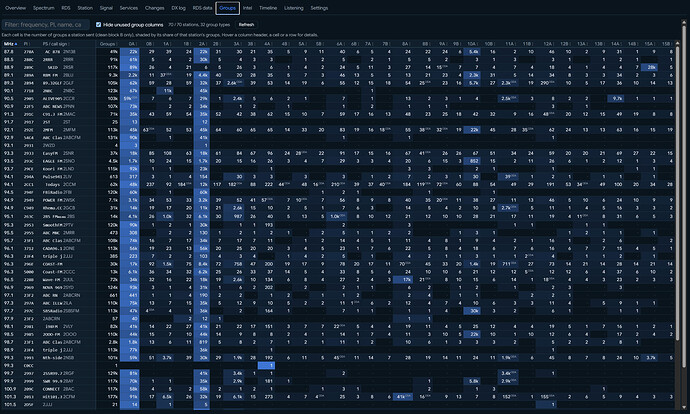Open the RDS tab

66,8
